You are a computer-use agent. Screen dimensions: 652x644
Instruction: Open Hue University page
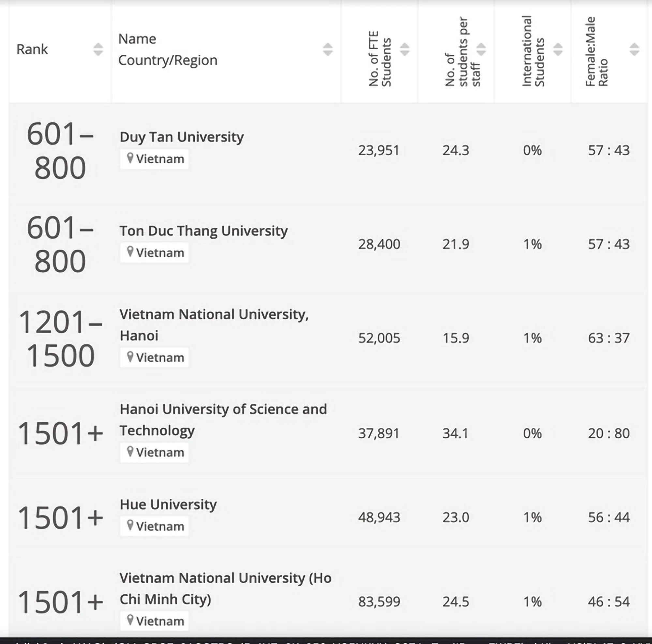tap(168, 504)
